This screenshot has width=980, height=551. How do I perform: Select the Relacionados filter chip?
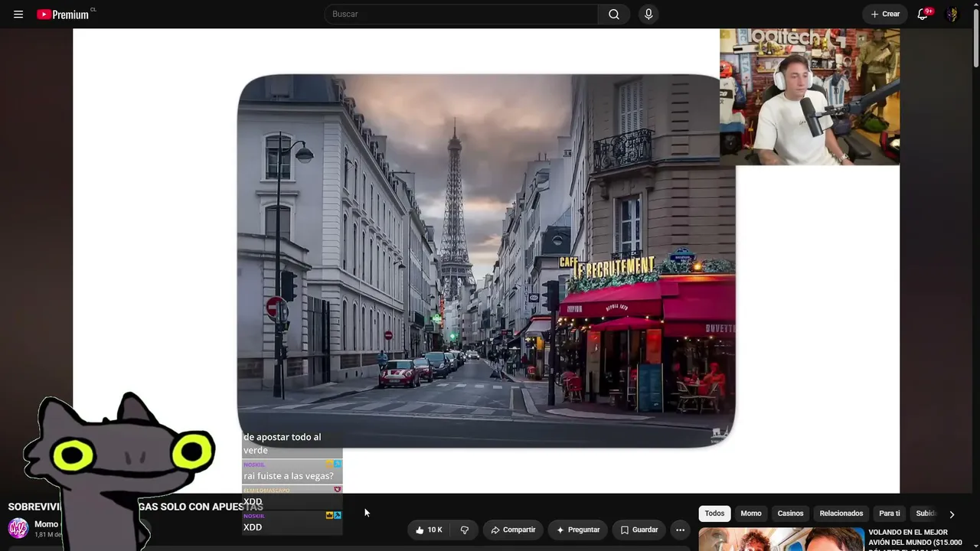841,514
